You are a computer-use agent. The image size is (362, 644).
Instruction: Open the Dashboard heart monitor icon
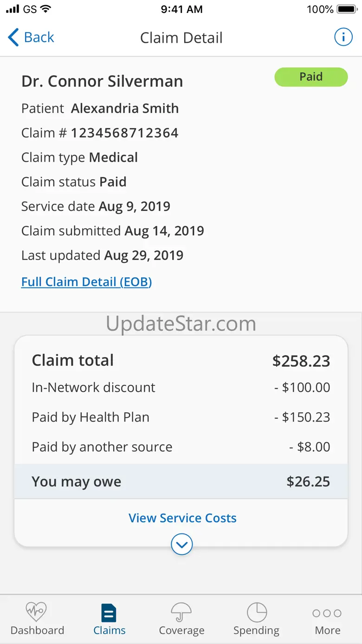(x=37, y=612)
